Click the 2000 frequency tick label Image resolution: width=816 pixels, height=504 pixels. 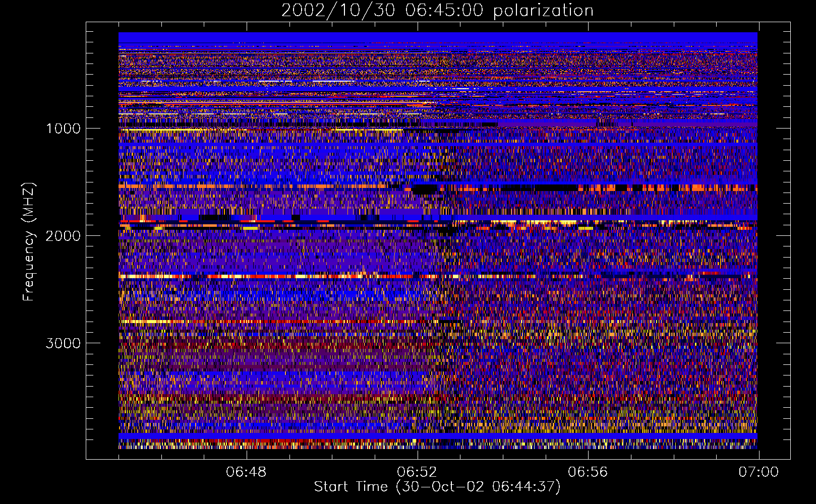pos(63,236)
